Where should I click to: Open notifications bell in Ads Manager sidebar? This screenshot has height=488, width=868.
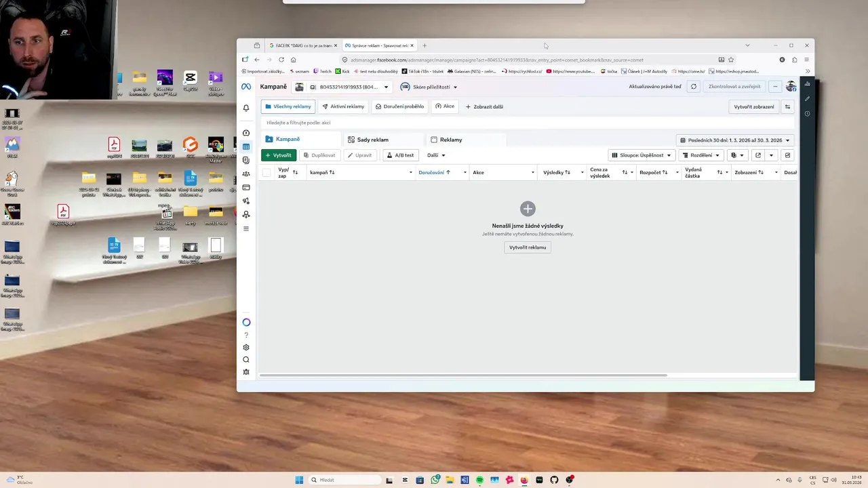246,108
